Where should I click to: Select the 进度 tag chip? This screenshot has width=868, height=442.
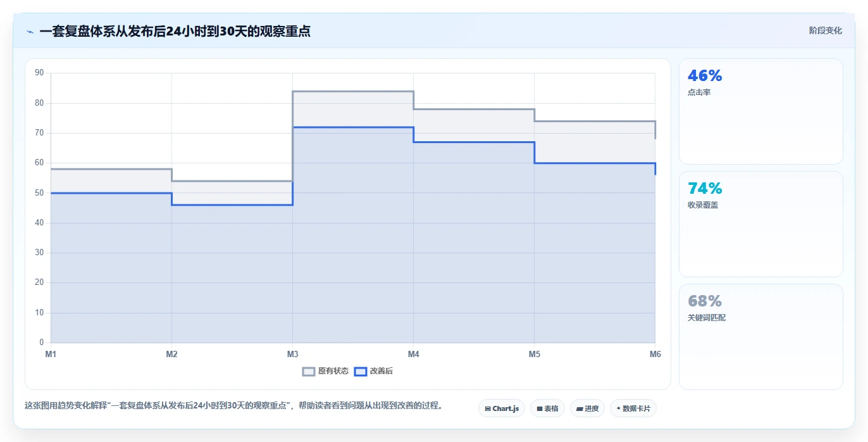587,408
